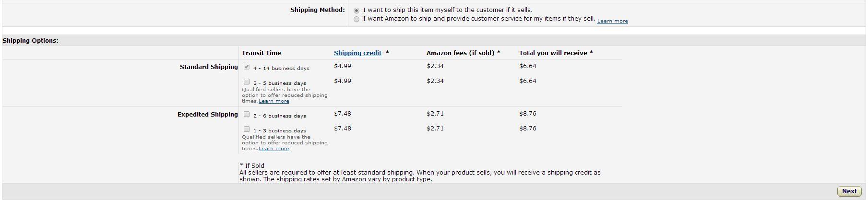The height and width of the screenshot is (200, 868).
Task: Open Learn more under Expedited Shipping note
Action: click(274, 149)
